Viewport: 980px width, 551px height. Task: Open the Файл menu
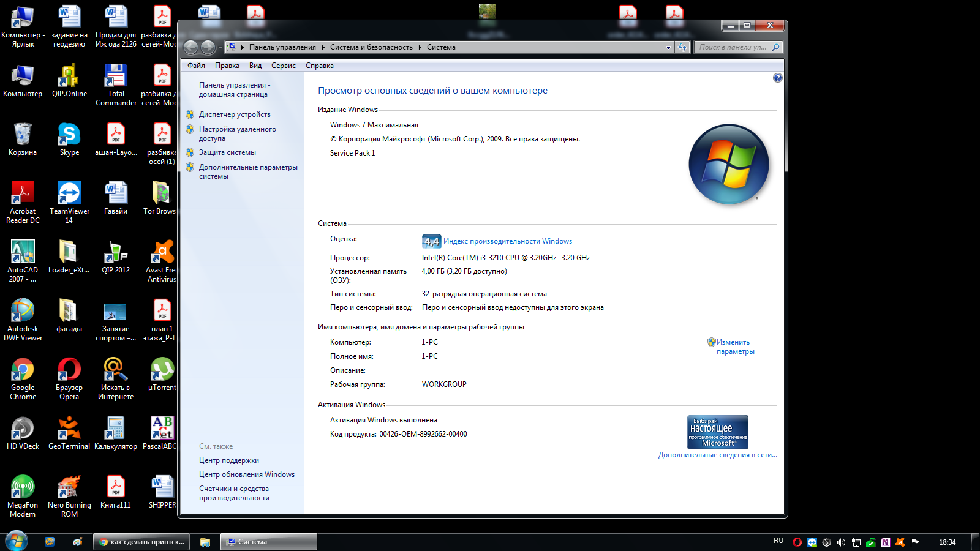(x=196, y=66)
